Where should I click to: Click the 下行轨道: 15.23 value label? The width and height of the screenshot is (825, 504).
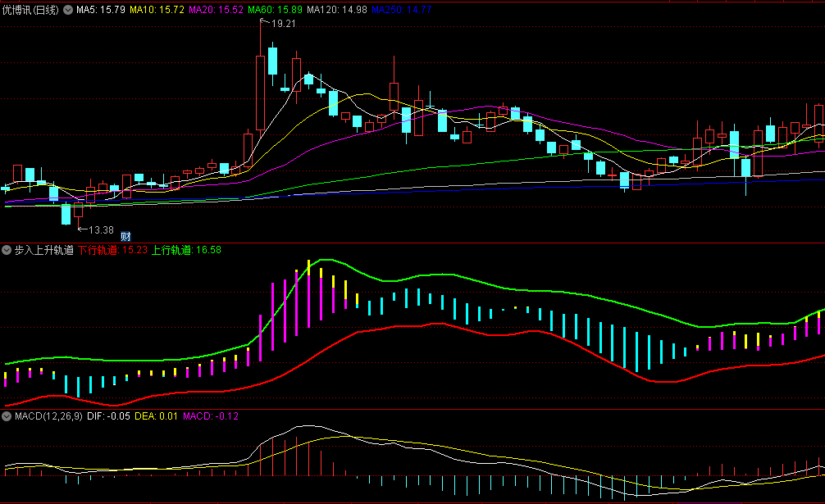point(112,250)
